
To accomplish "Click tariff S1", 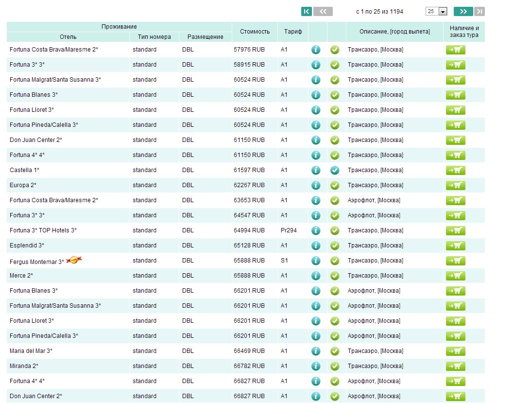I will click(x=284, y=261).
